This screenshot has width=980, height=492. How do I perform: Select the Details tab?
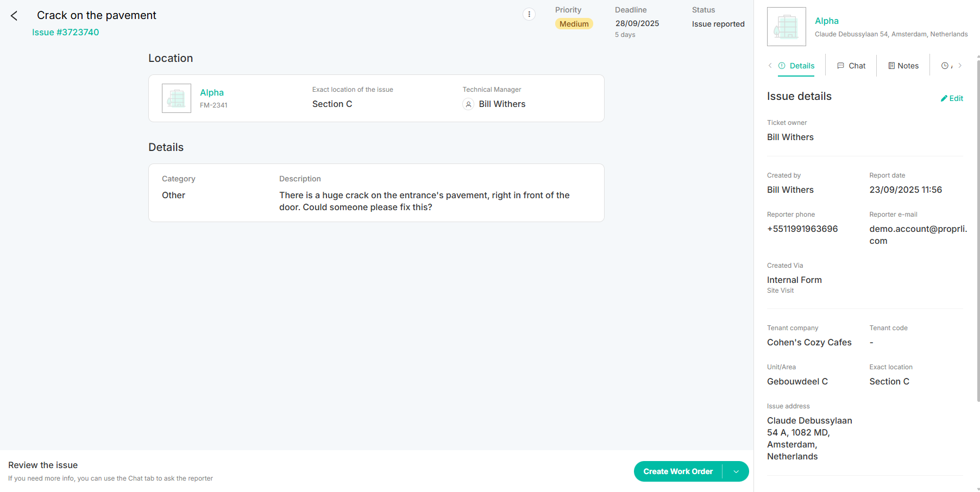click(x=796, y=66)
